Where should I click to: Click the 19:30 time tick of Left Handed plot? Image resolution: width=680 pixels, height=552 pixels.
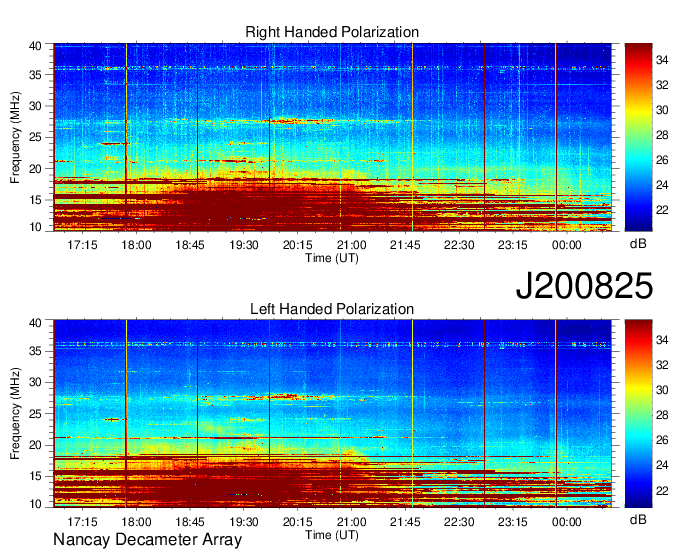(x=244, y=522)
